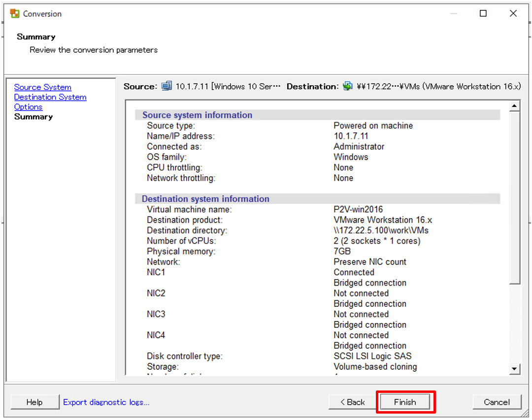Click the NIC1 label
The image size is (532, 420).
pos(156,272)
